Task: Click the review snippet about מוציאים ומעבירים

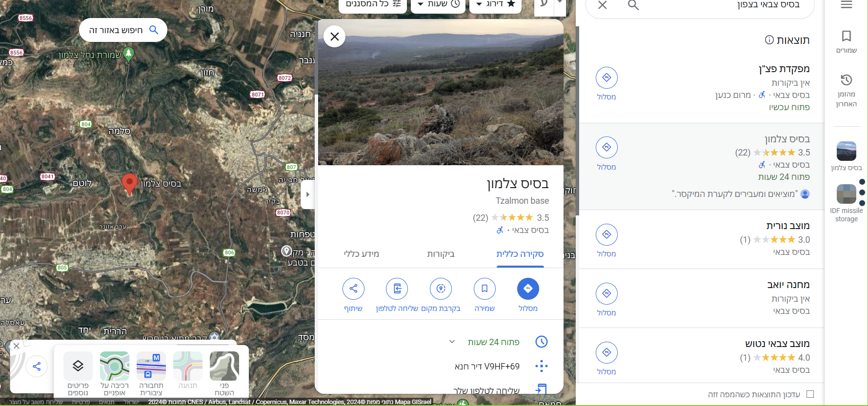Action: (x=735, y=194)
